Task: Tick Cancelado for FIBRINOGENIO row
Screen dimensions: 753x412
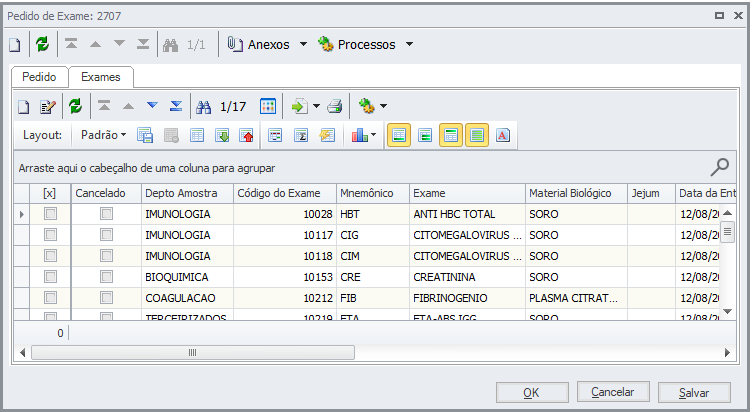Action: click(107, 298)
